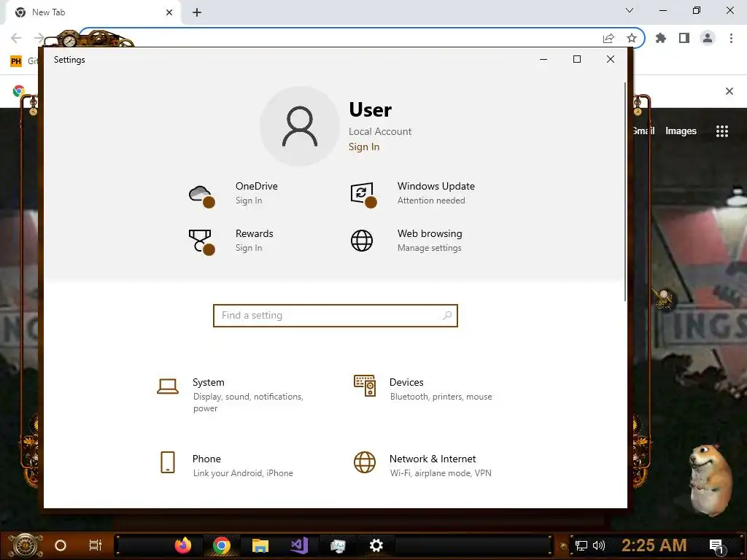
Task: Open the steampunk Start button
Action: click(x=26, y=545)
